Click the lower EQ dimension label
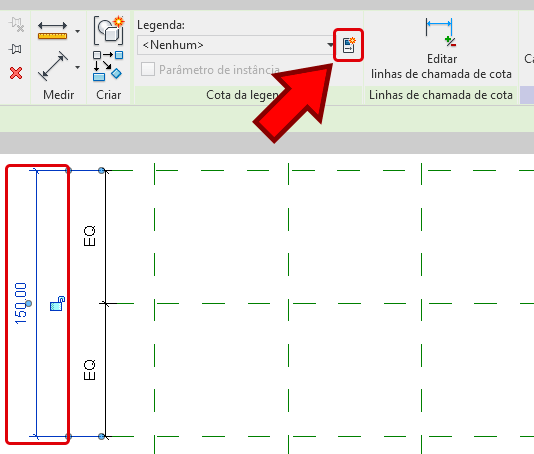 pyautogui.click(x=89, y=370)
